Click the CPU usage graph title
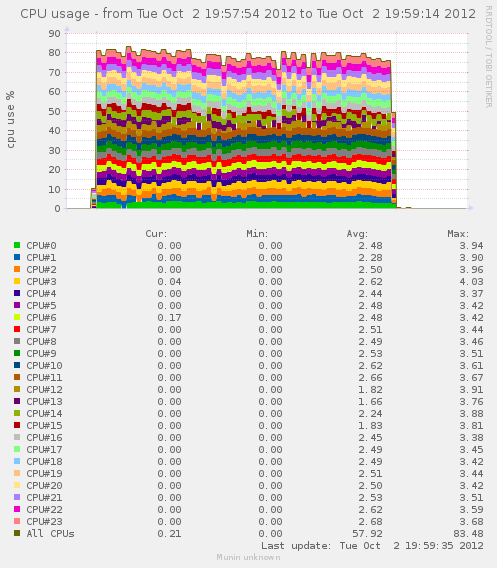The image size is (497, 568). click(248, 14)
